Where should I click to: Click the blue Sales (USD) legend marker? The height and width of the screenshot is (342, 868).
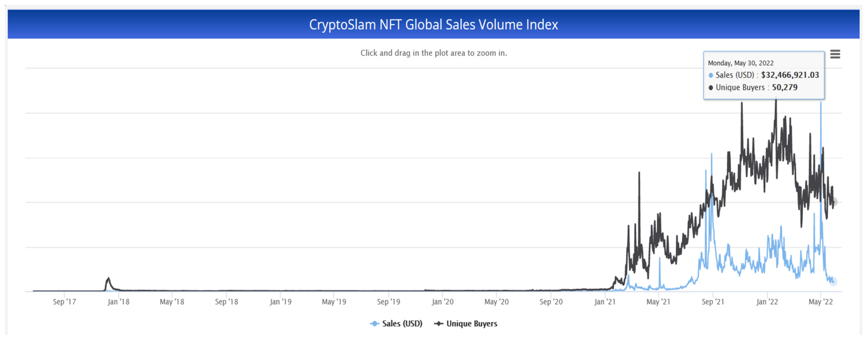pos(374,324)
